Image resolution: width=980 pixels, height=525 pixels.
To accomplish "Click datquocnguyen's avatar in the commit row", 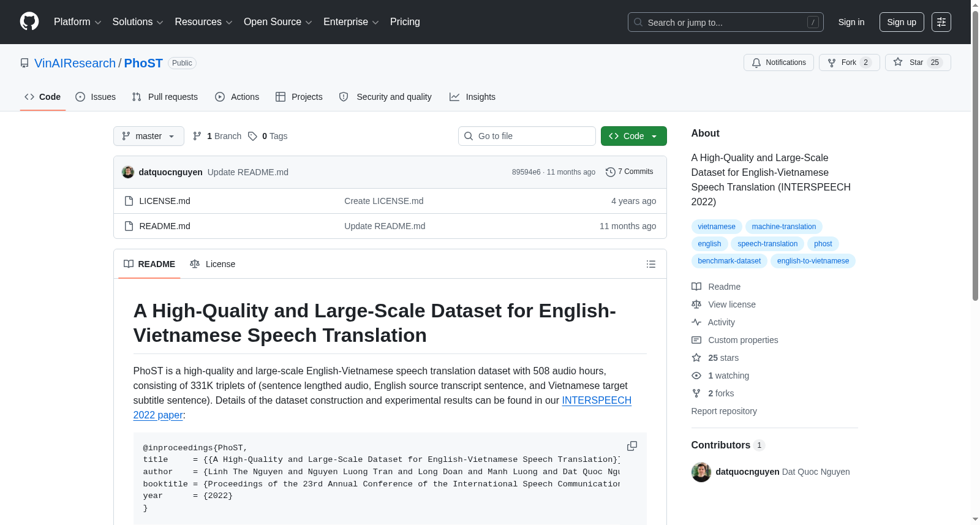I will 128,172.
